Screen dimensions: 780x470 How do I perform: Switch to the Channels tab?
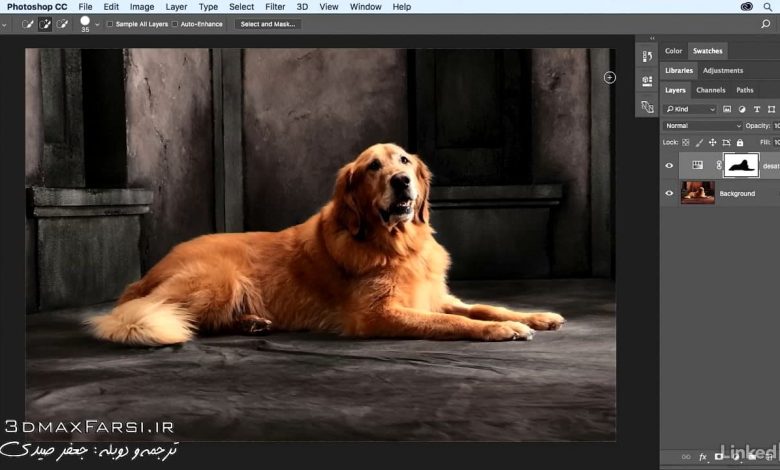[710, 90]
